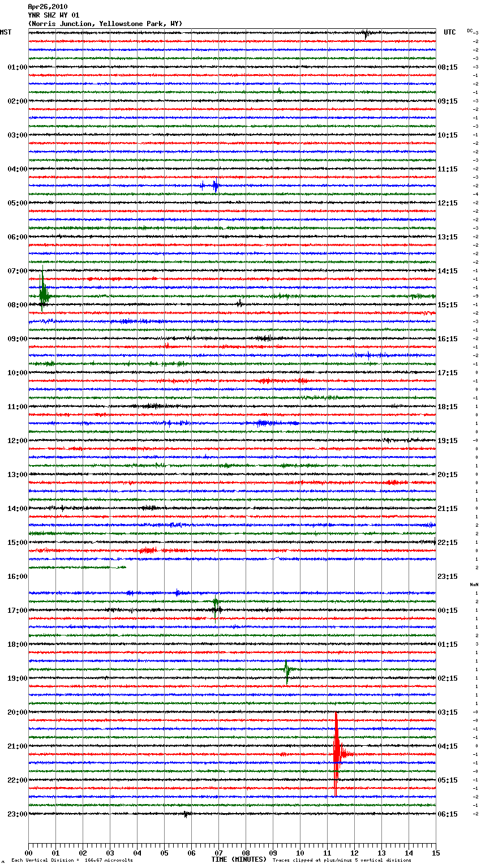Select the 13:00 MST time label
The width and height of the screenshot is (481, 868).
pos(17,475)
